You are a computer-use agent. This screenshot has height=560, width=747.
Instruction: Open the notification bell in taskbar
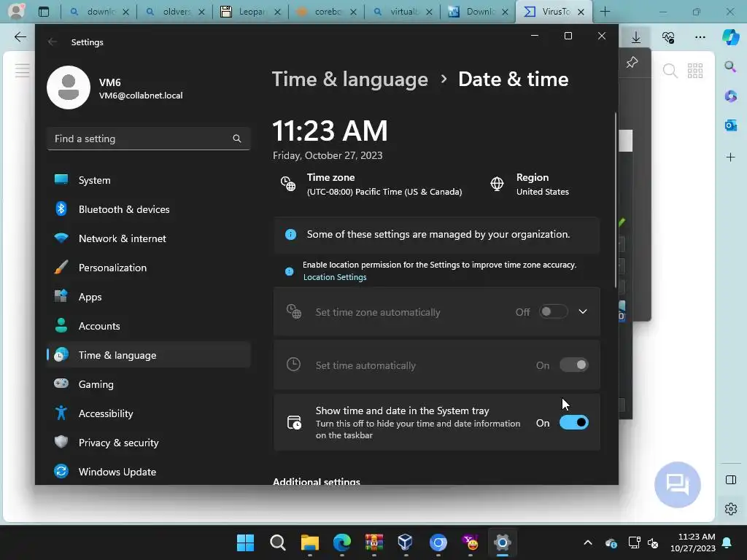pos(727,542)
